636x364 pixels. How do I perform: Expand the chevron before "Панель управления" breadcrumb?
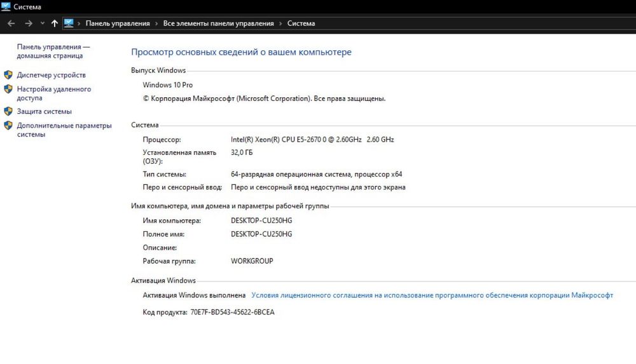point(79,24)
